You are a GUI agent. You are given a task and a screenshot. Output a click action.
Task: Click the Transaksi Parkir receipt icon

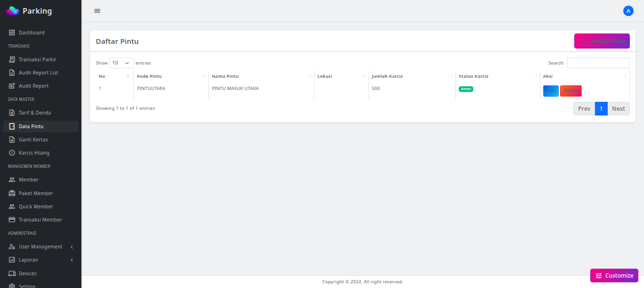(x=12, y=59)
